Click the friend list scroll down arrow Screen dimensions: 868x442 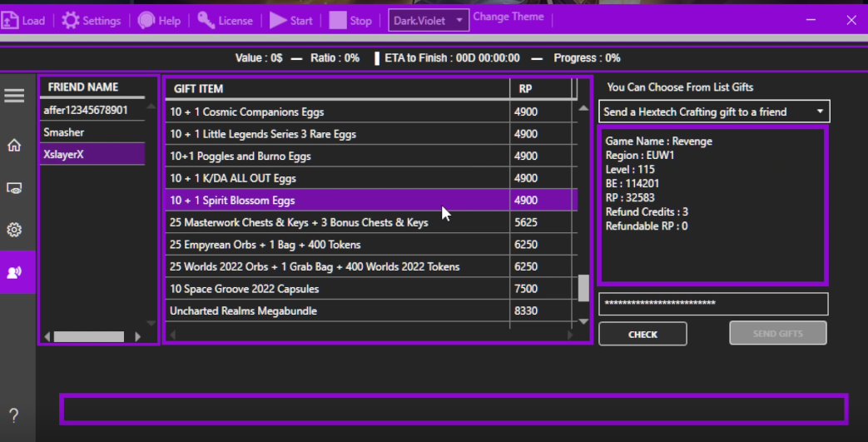pos(151,323)
